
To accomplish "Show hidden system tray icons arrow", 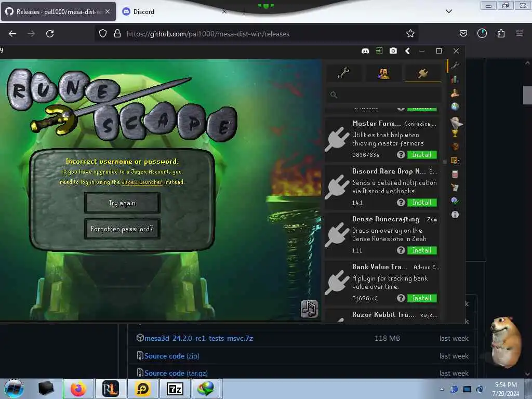I will [x=442, y=389].
